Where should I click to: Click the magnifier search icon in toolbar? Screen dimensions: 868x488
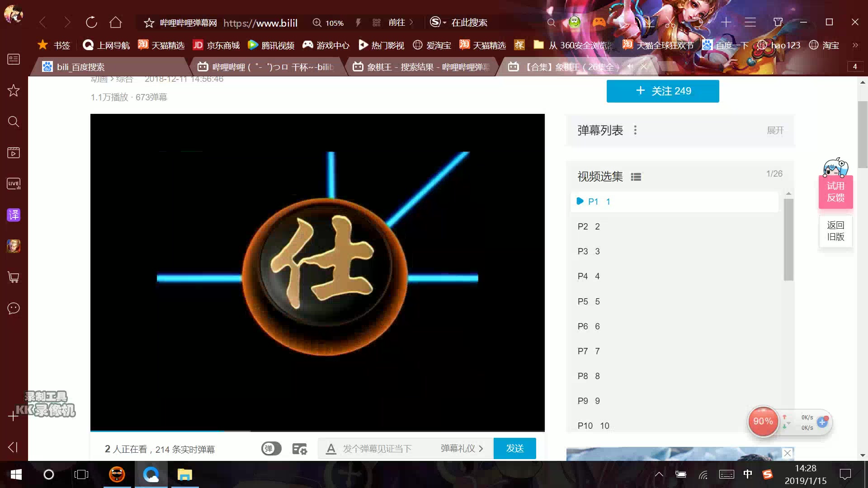coord(551,22)
